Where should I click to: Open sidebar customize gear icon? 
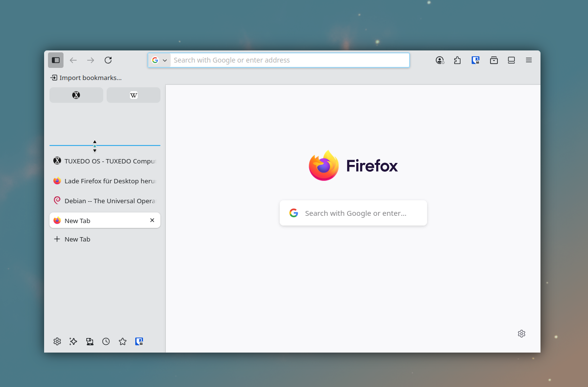pyautogui.click(x=57, y=341)
